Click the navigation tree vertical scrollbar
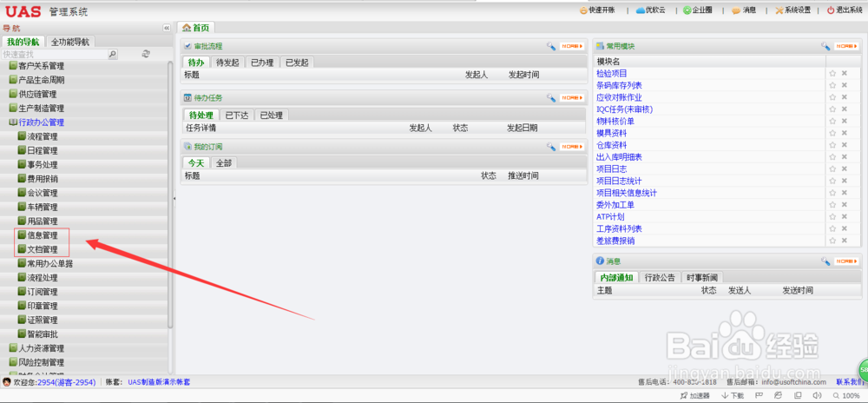This screenshot has width=868, height=403. point(170,194)
